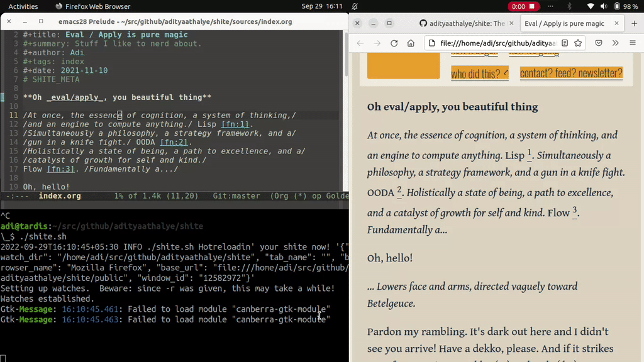
Task: Open [fn:1] link in Emacs buffer
Action: pos(235,124)
